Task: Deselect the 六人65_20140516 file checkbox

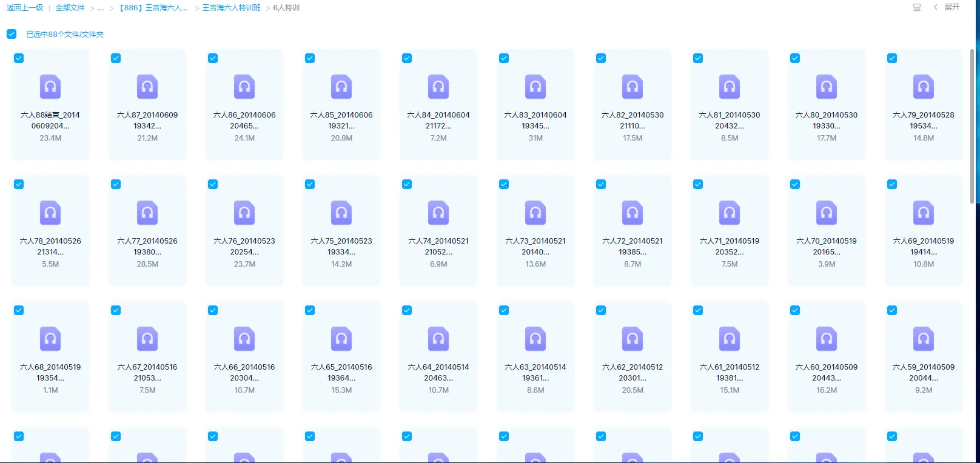Action: (x=310, y=310)
